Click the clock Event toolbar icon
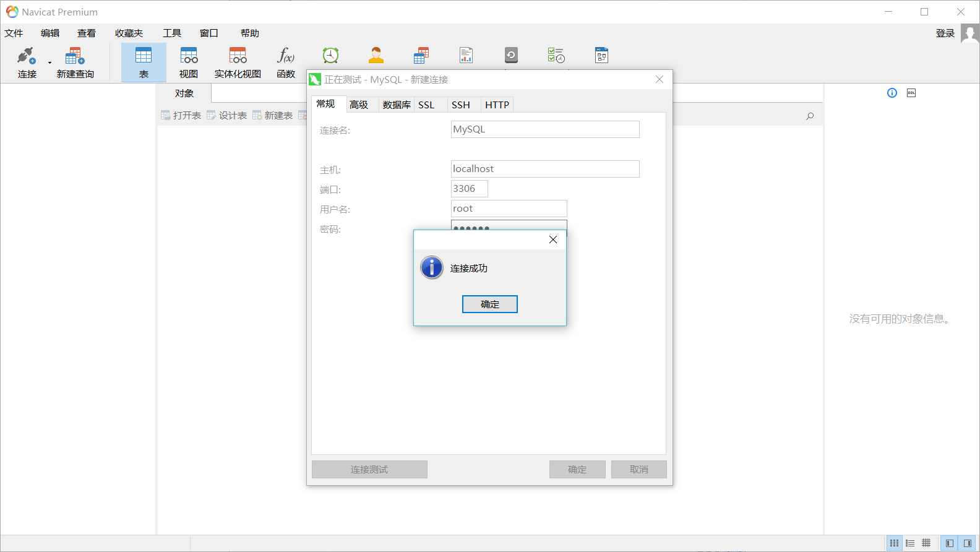Screen dimensions: 980x552 [x=331, y=56]
